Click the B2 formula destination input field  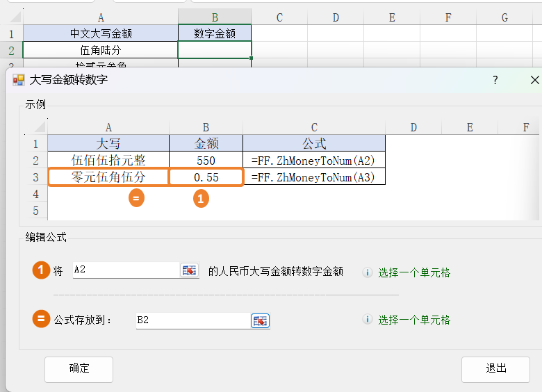192,320
